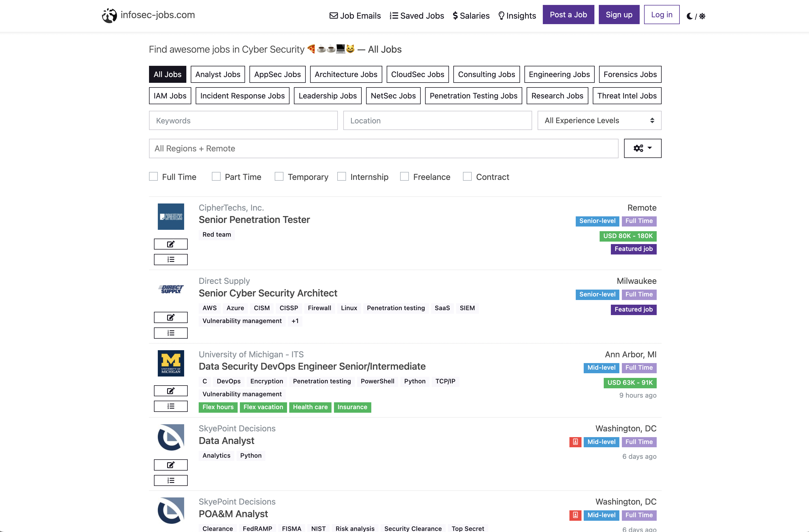Open the Senior Cyber Security Architect job
The width and height of the screenshot is (809, 532).
[x=268, y=293]
